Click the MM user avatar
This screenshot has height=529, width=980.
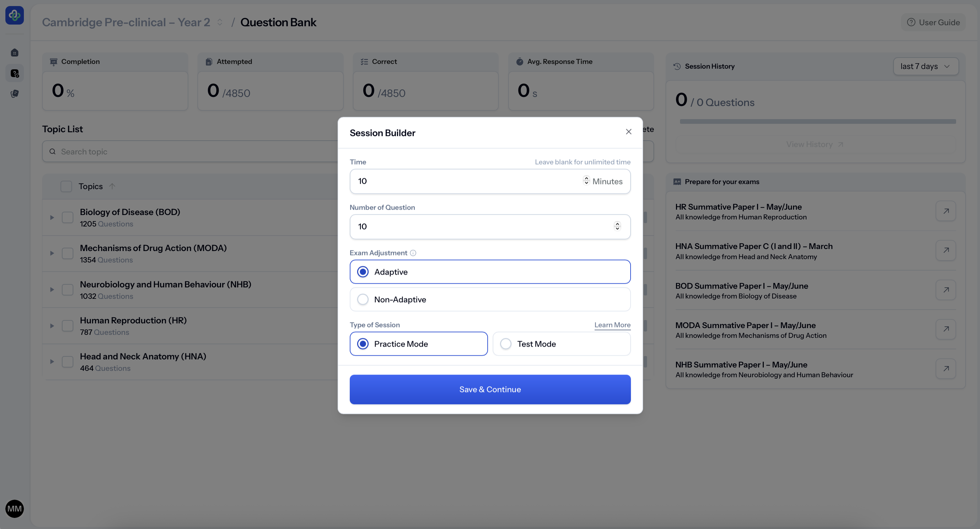tap(14, 508)
